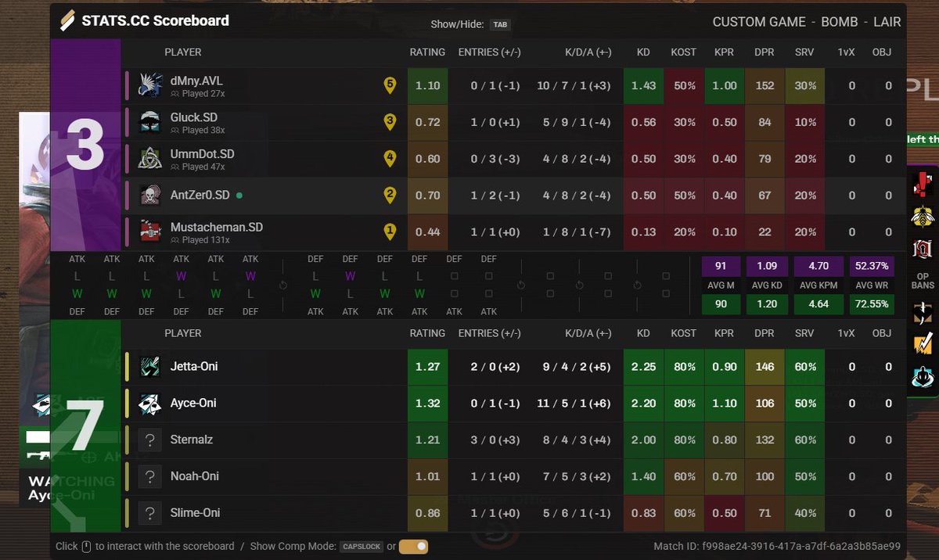This screenshot has height=560, width=939.
Task: Click the green team's score number 7
Action: pyautogui.click(x=85, y=426)
